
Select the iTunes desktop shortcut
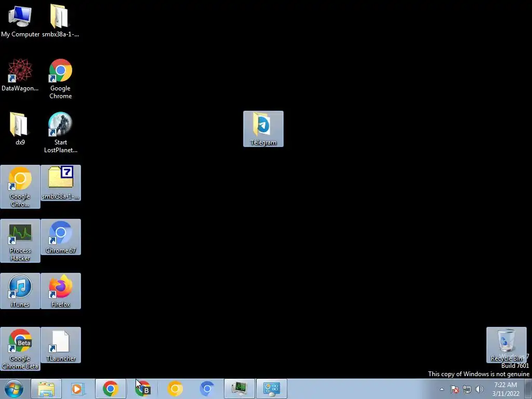20,291
